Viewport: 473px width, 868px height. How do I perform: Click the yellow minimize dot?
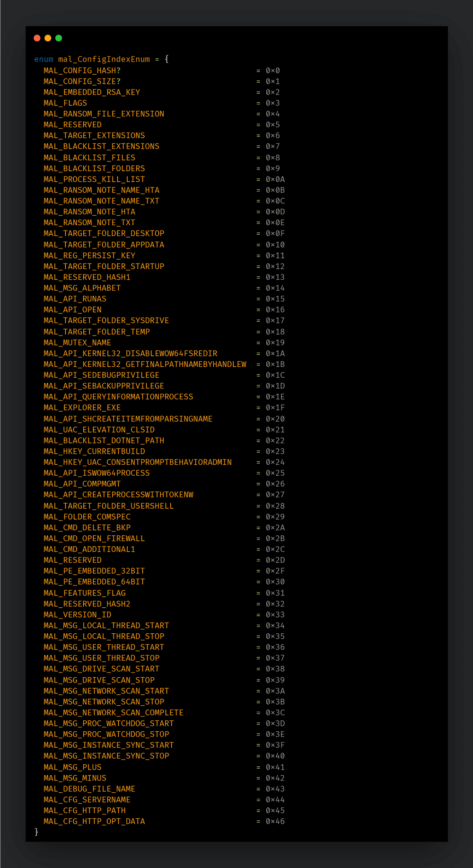[x=48, y=38]
